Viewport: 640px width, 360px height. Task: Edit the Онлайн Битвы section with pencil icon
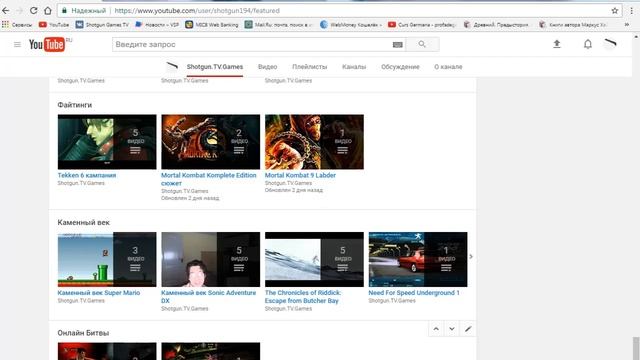pos(468,329)
